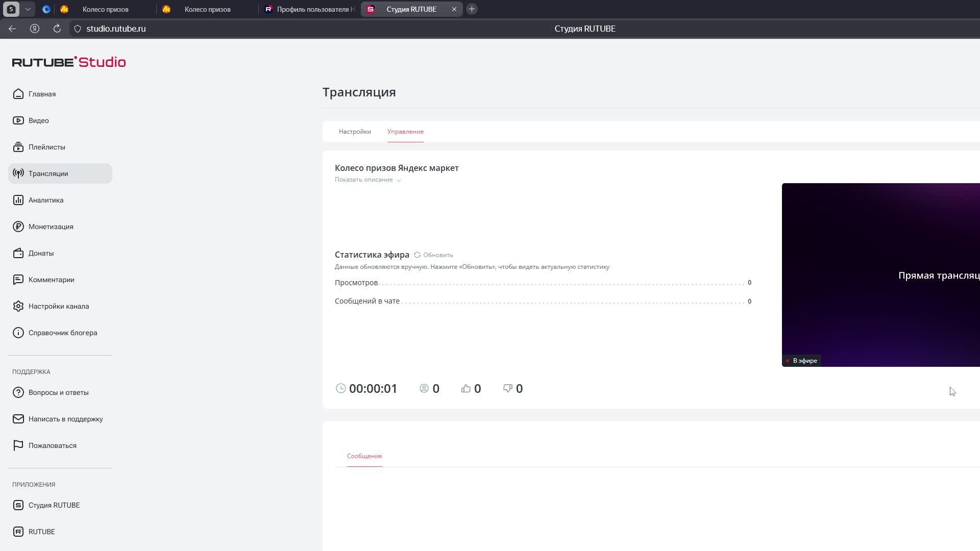Viewport: 980px width, 551px height.
Task: Reload the page with refresh button
Action: pos(57,29)
